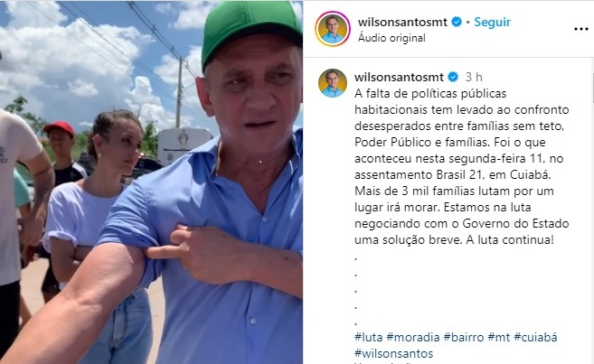The image size is (594, 364).
Task: Open wilsonsantosmt username in caption
Action: pyautogui.click(x=399, y=77)
